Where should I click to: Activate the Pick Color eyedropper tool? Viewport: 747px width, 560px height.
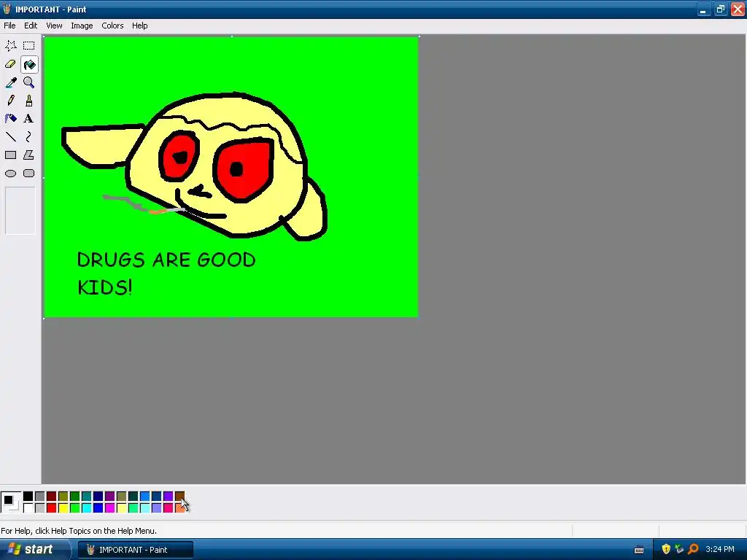coord(10,82)
